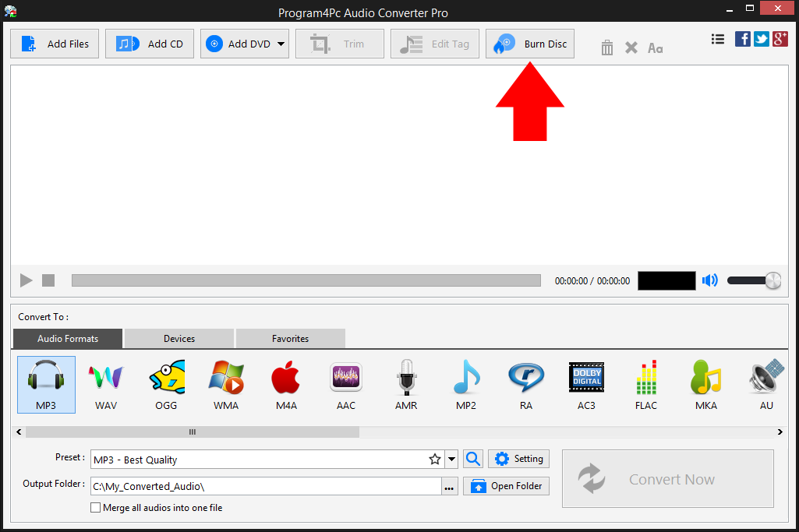Switch to the Devices tab

(178, 338)
